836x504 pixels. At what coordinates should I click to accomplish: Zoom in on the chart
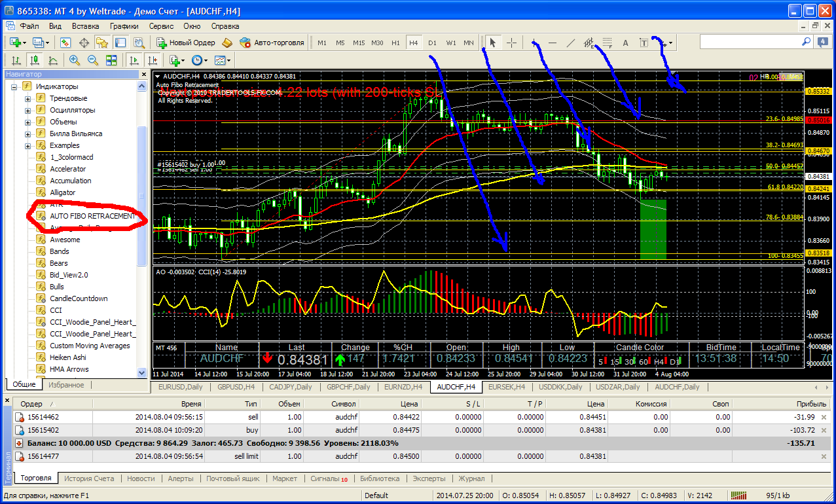click(x=75, y=60)
